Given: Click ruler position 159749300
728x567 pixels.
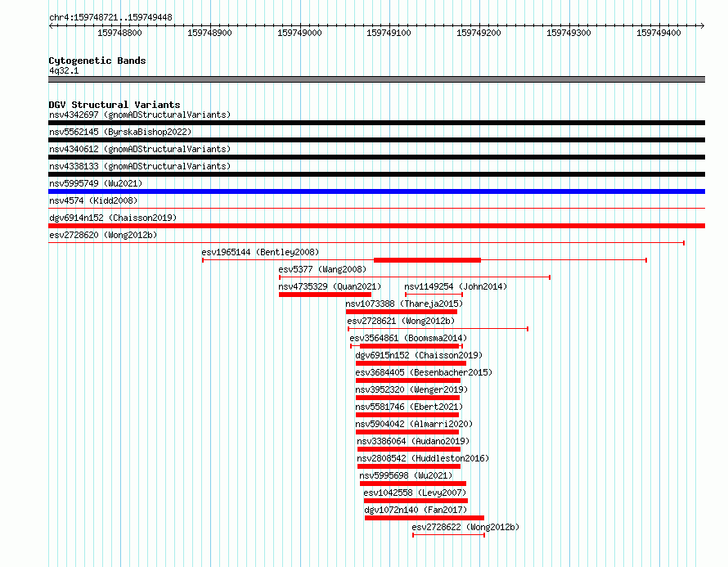Looking at the screenshot, I should [568, 33].
